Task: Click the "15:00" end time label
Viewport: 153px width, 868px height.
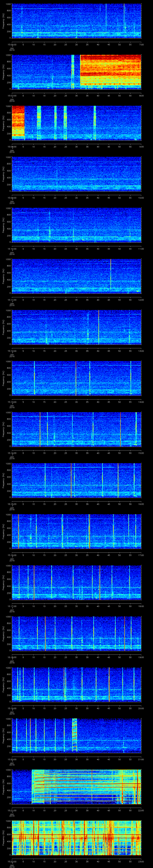Action: 141,453
